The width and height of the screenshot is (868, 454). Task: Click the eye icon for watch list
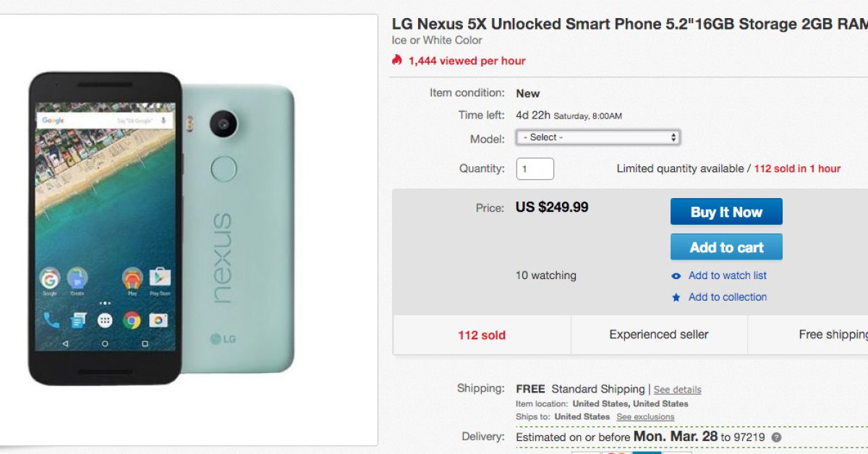point(676,275)
